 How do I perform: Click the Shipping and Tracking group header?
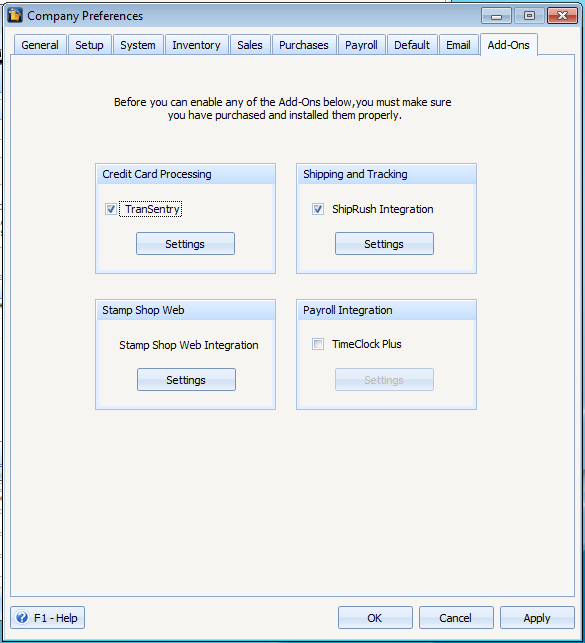(386, 174)
